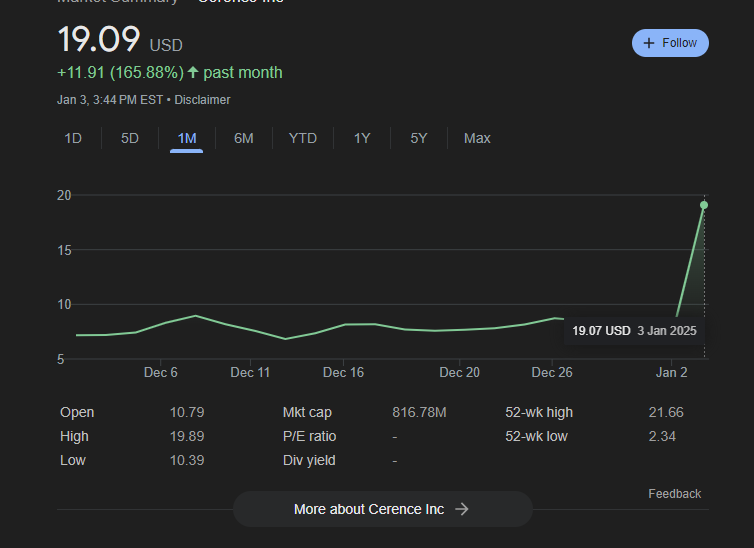Image resolution: width=754 pixels, height=548 pixels.
Task: Open the YTD chart view
Action: [302, 138]
